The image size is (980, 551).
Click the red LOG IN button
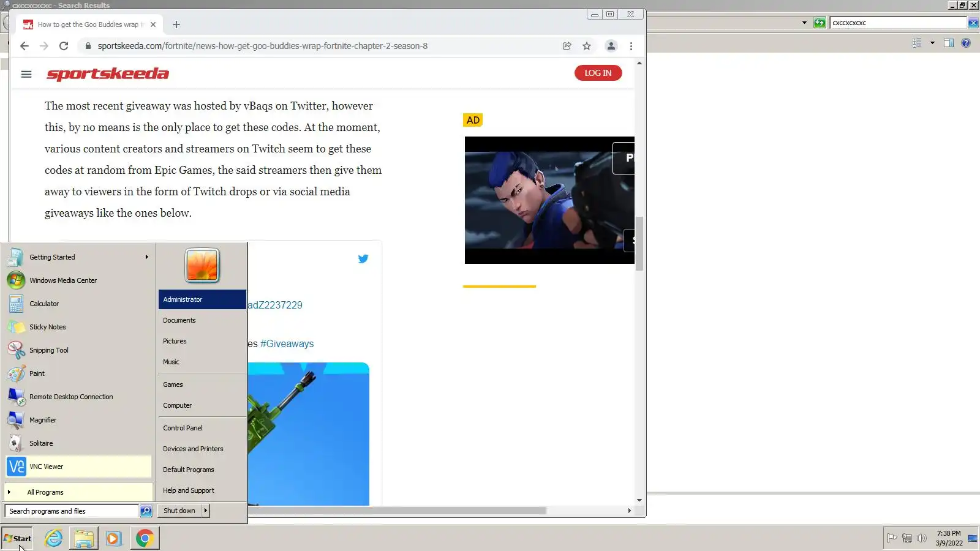598,73
